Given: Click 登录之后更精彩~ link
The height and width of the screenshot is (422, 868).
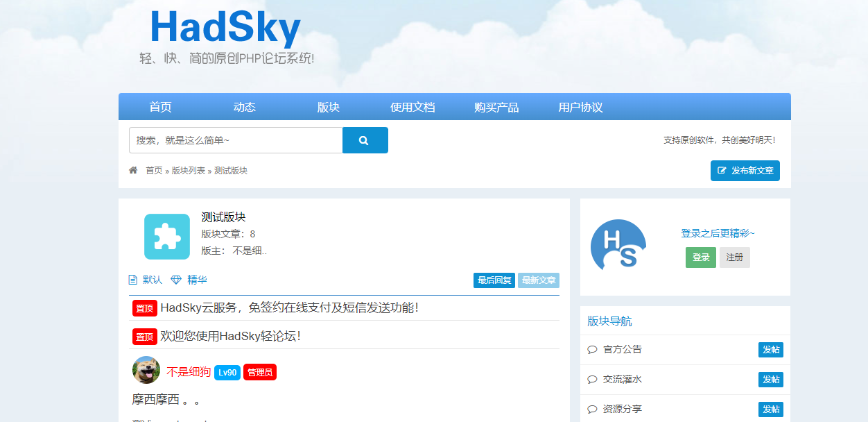Looking at the screenshot, I should 718,233.
